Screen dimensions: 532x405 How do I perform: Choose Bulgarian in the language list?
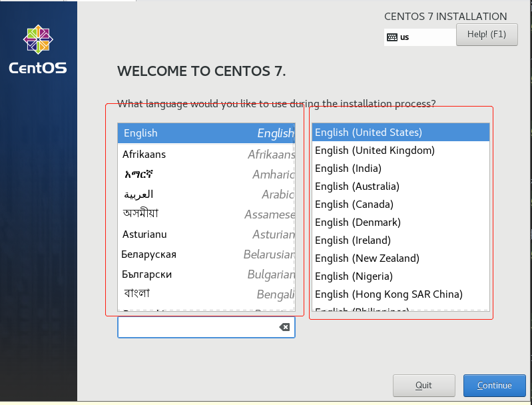[206, 274]
